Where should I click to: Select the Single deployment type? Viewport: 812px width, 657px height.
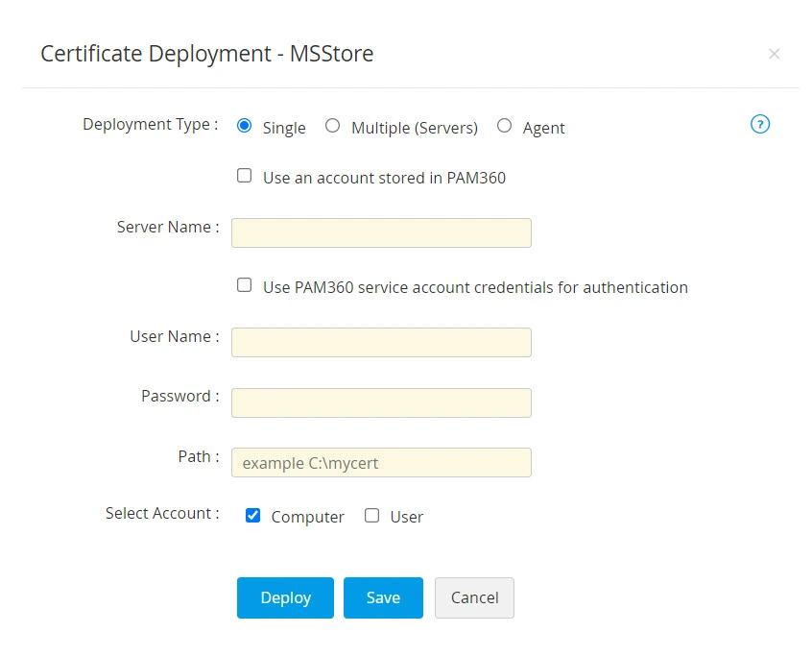coord(244,126)
